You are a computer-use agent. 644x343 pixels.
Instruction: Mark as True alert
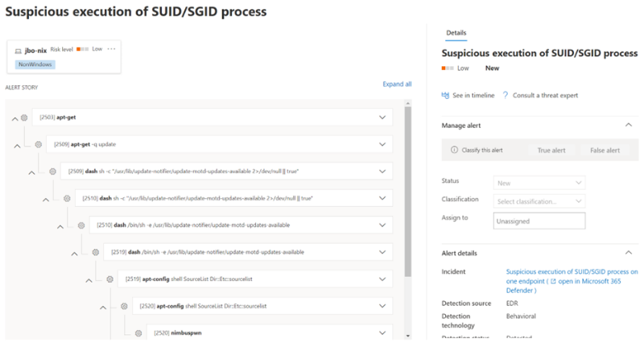pos(551,150)
